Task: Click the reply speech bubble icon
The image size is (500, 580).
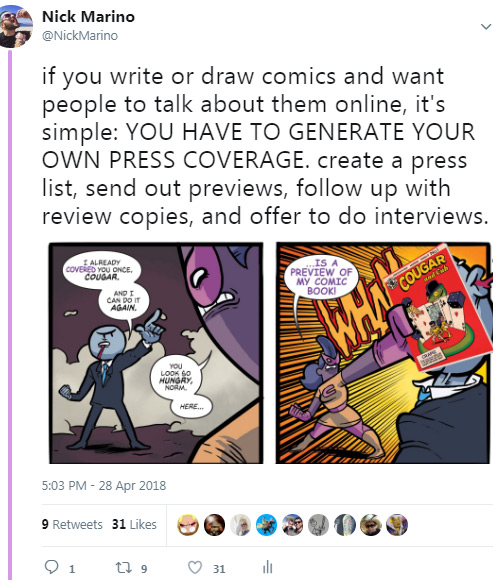Action: pyautogui.click(x=51, y=567)
